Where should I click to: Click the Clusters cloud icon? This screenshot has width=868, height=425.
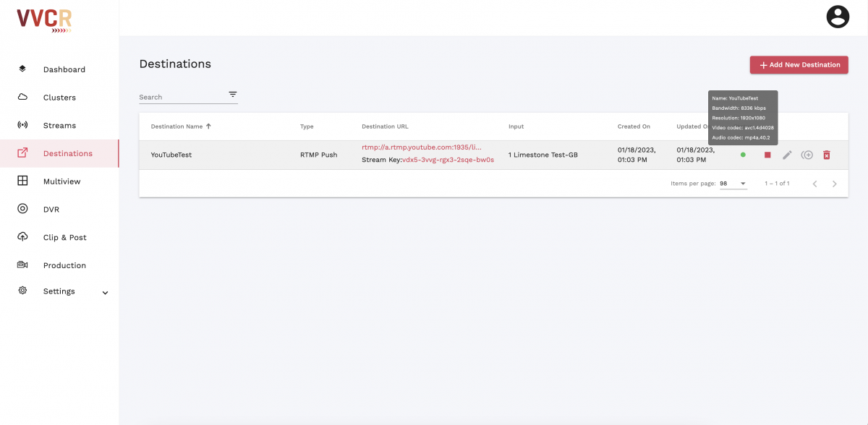(x=22, y=97)
